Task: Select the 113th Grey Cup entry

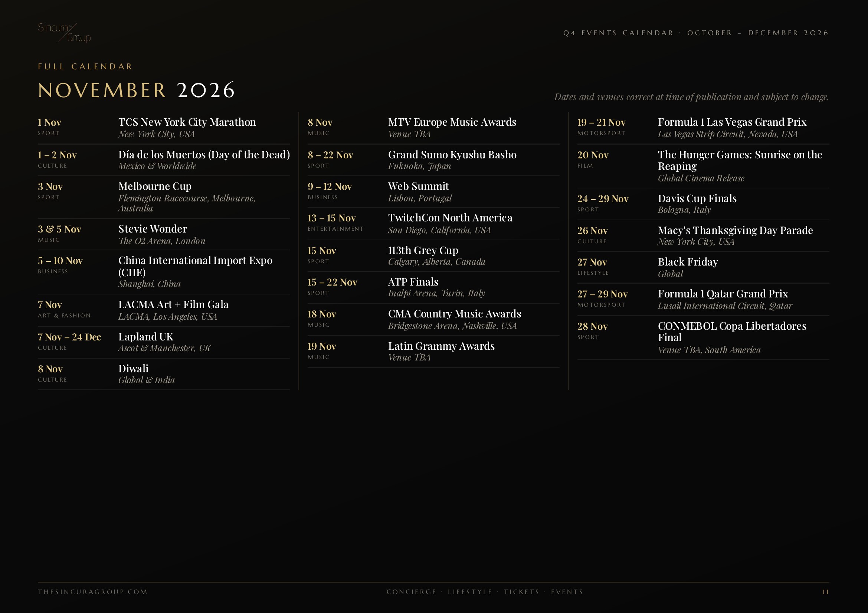Action: pyautogui.click(x=423, y=250)
